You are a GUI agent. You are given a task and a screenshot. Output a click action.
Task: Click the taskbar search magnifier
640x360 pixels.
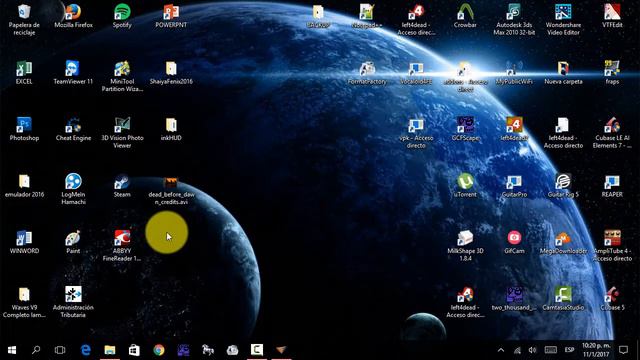click(36, 350)
